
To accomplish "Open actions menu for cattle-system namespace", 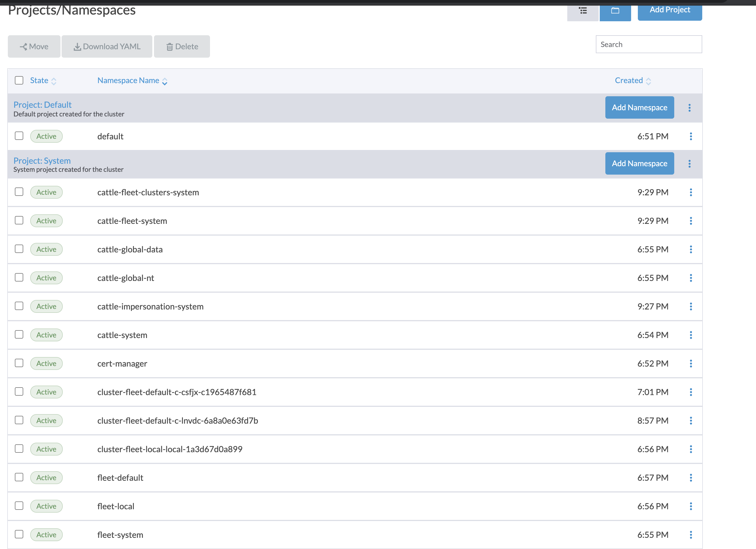I will (x=691, y=335).
